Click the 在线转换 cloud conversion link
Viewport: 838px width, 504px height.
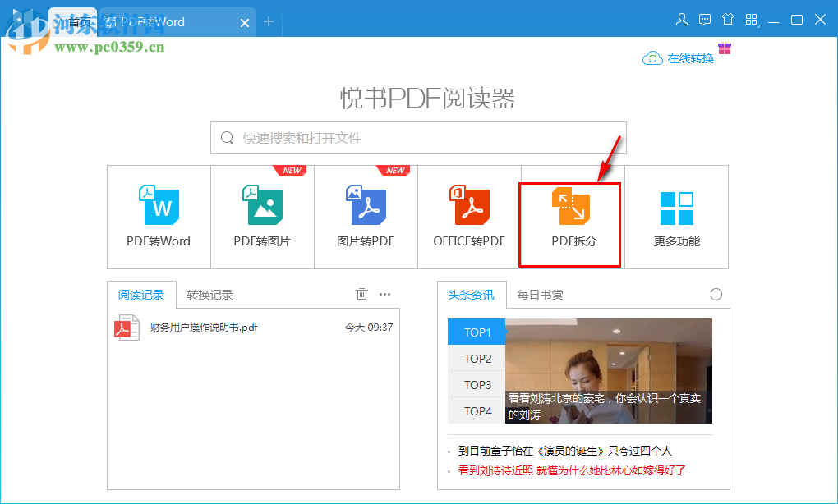click(677, 57)
